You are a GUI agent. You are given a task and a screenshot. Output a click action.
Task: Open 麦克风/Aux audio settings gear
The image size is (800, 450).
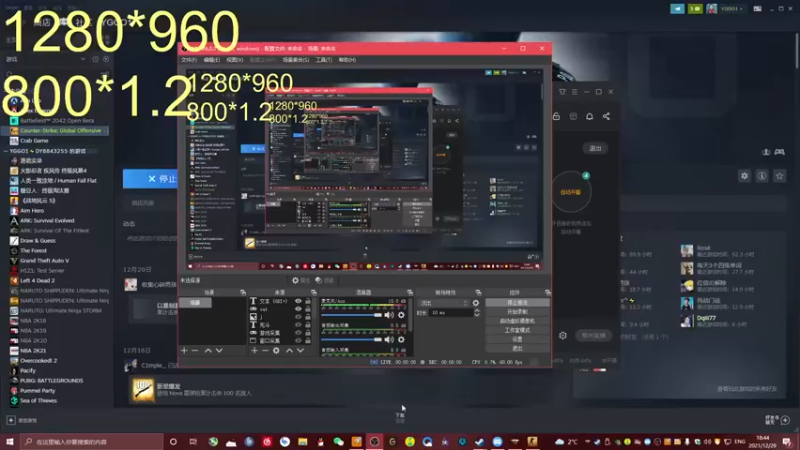[x=402, y=315]
